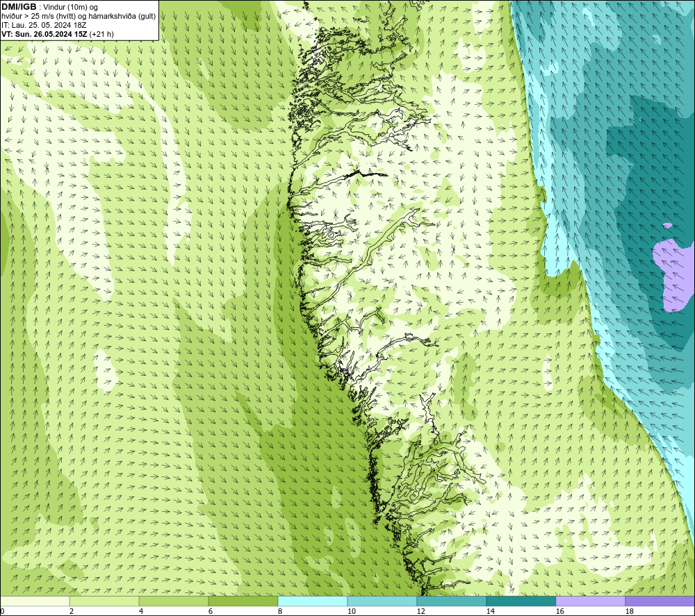The image size is (695, 616).
Task: Select the light green 2–4 m/s legend swatch
Action: pyautogui.click(x=104, y=601)
